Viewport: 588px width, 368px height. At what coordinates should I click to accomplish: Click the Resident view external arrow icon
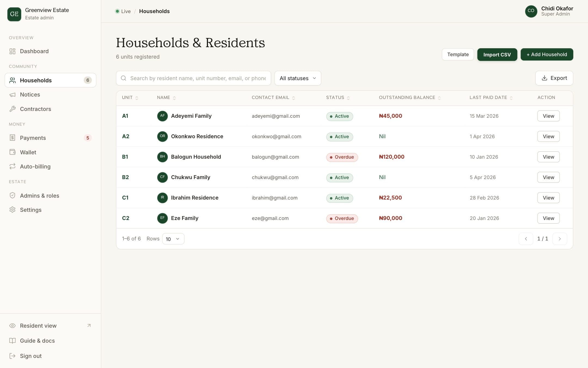pyautogui.click(x=89, y=325)
